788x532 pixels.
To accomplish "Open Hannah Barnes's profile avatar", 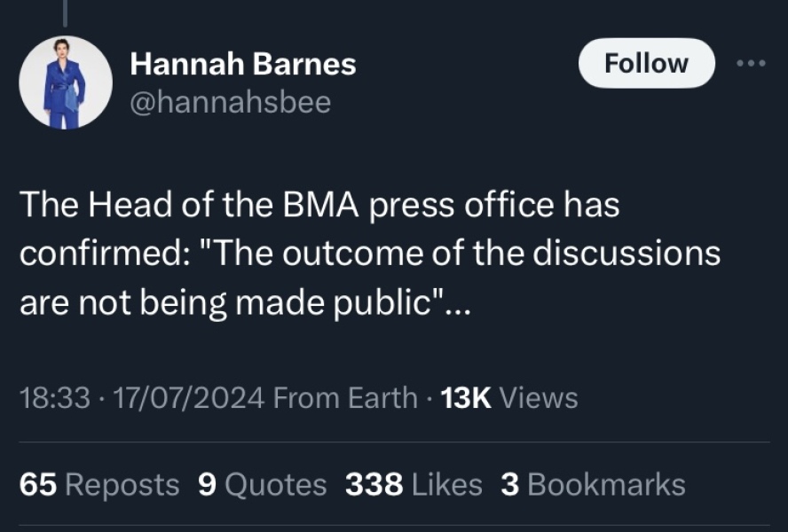I will tap(65, 81).
